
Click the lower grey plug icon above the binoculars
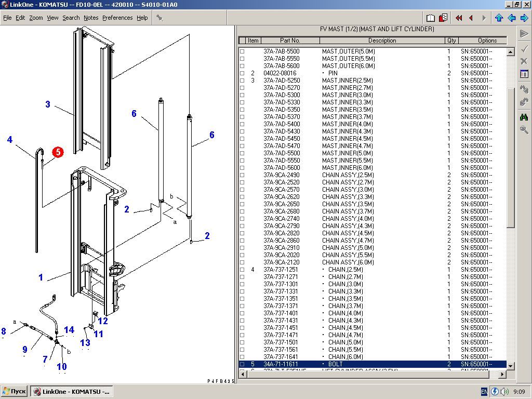pyautogui.click(x=524, y=102)
